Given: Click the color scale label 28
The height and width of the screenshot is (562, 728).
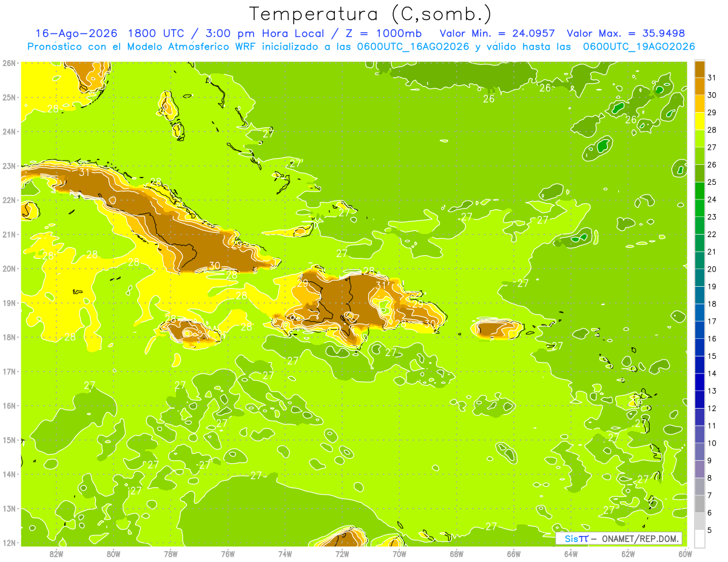Looking at the screenshot, I should (712, 130).
